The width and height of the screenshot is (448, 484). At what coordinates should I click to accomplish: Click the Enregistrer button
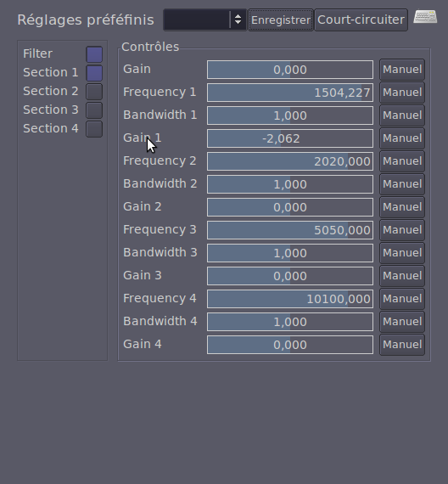point(281,20)
